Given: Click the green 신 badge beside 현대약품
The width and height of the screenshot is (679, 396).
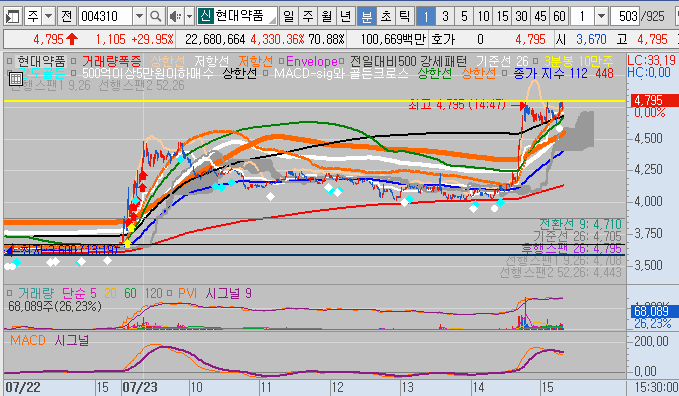Looking at the screenshot, I should click(x=206, y=16).
